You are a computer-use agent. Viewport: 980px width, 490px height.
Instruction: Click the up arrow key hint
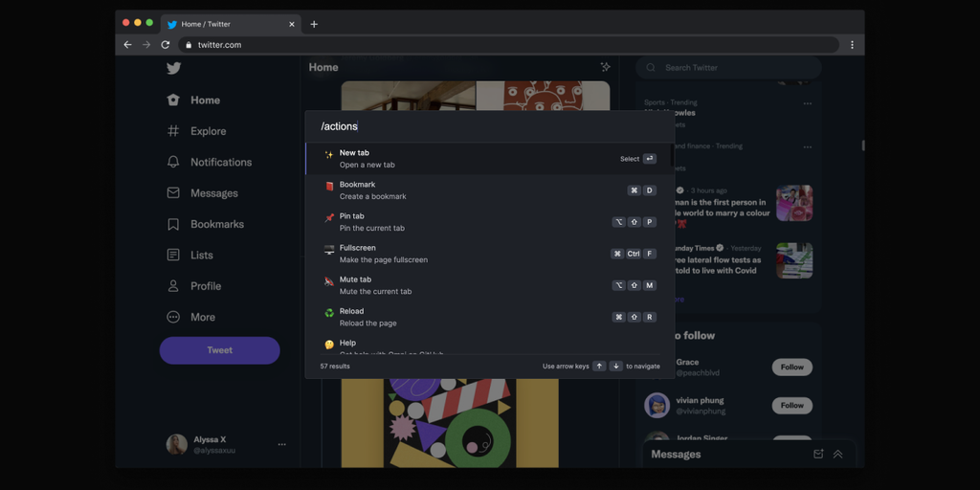point(599,367)
